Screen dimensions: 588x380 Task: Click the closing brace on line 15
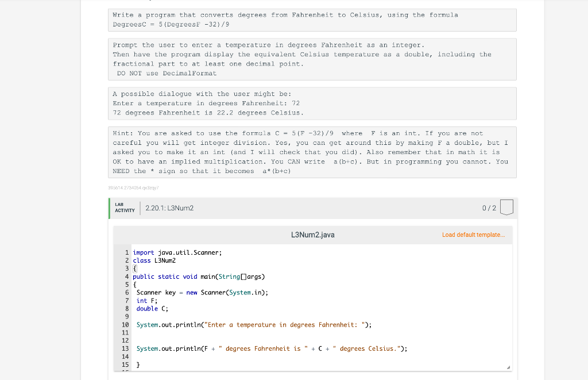[x=138, y=364]
